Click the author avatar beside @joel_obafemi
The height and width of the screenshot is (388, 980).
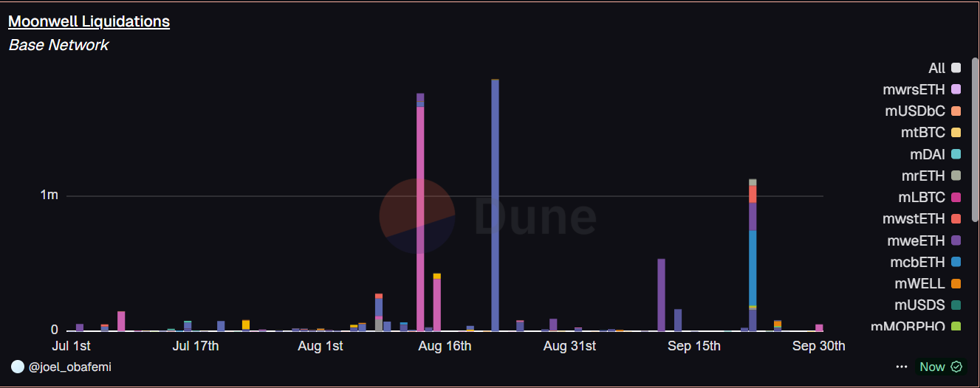18,367
